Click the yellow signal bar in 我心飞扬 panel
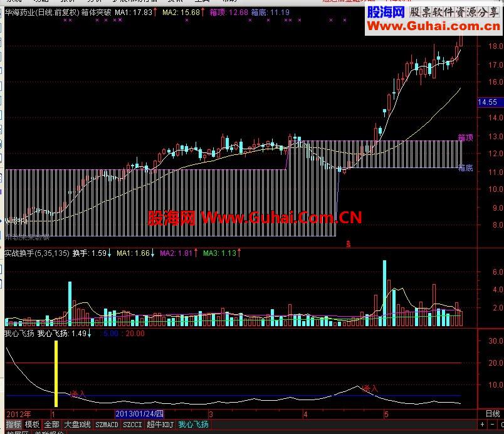Viewport: 504px width, 434px height. point(56,374)
